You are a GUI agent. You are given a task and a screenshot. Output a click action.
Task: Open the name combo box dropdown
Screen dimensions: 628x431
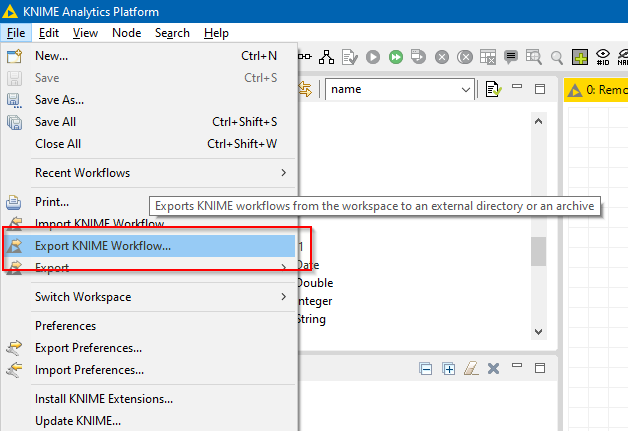(465, 89)
